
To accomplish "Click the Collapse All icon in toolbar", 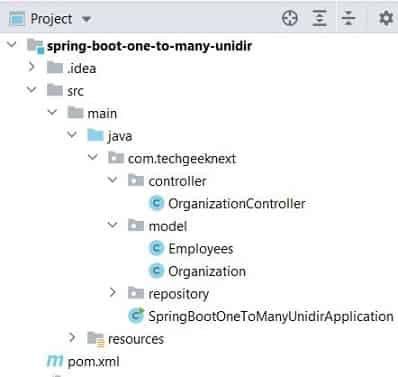I will [349, 18].
